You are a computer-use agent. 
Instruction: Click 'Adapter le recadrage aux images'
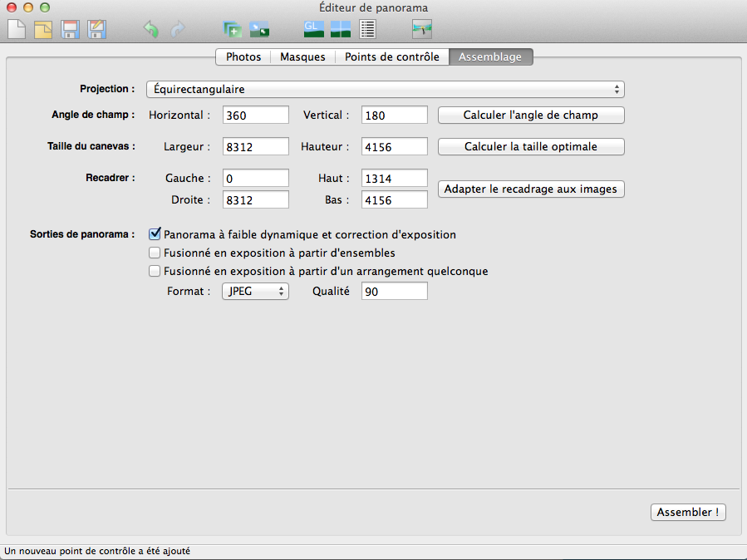tap(531, 189)
